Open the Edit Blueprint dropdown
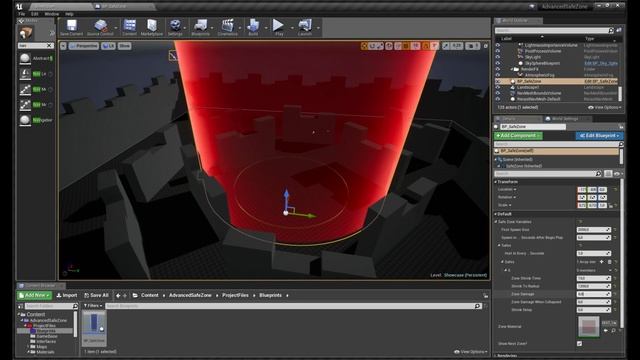640x360 pixels. [599, 136]
